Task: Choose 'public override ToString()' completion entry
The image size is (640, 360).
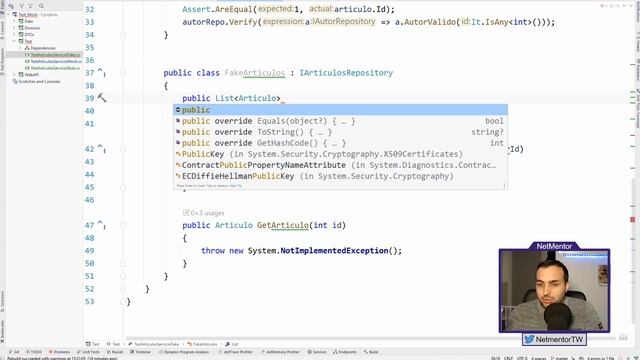Action: click(x=340, y=132)
